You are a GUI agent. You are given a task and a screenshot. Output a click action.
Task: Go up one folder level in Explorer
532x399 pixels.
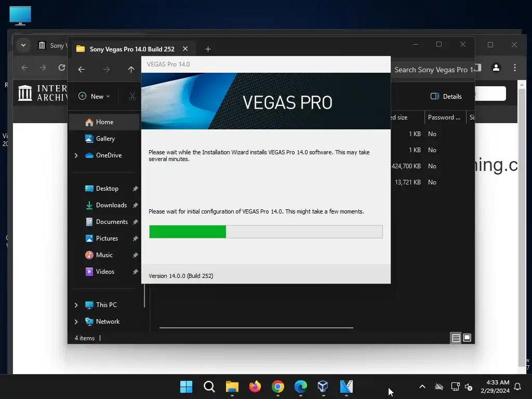[x=131, y=70]
